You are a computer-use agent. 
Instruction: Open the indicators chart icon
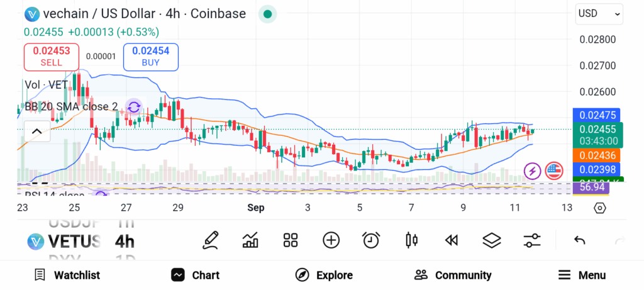[x=250, y=240]
